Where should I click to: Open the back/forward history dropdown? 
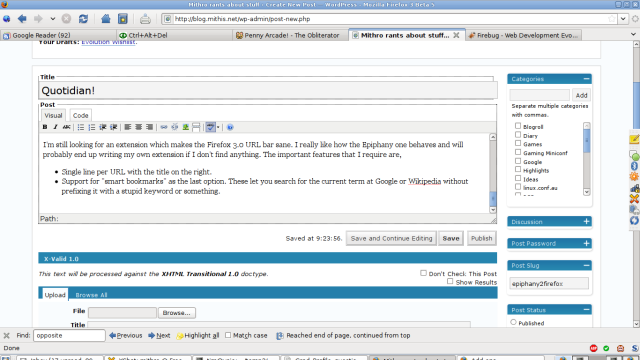(53, 19)
